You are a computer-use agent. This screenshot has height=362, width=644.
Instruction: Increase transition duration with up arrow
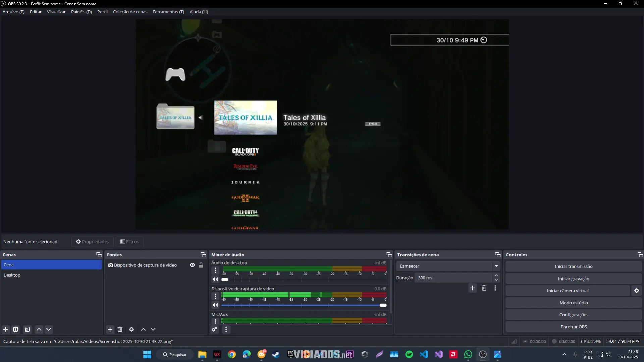coord(496,275)
